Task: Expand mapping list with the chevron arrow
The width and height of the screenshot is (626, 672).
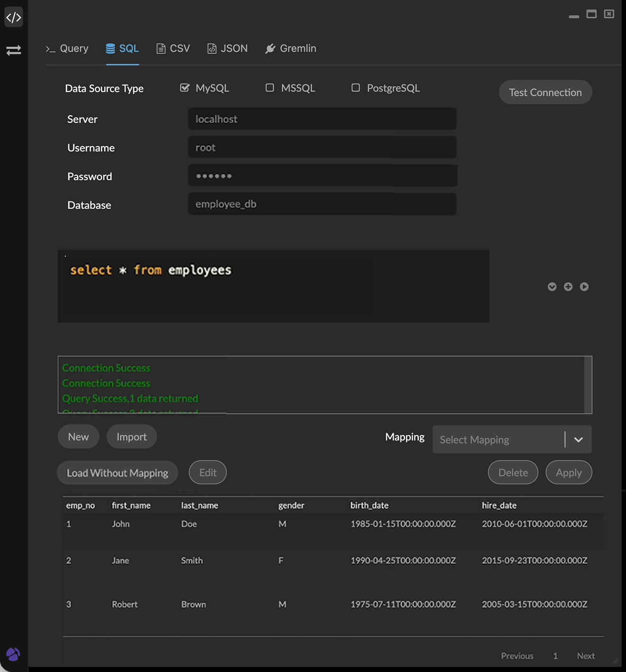Action: click(579, 440)
